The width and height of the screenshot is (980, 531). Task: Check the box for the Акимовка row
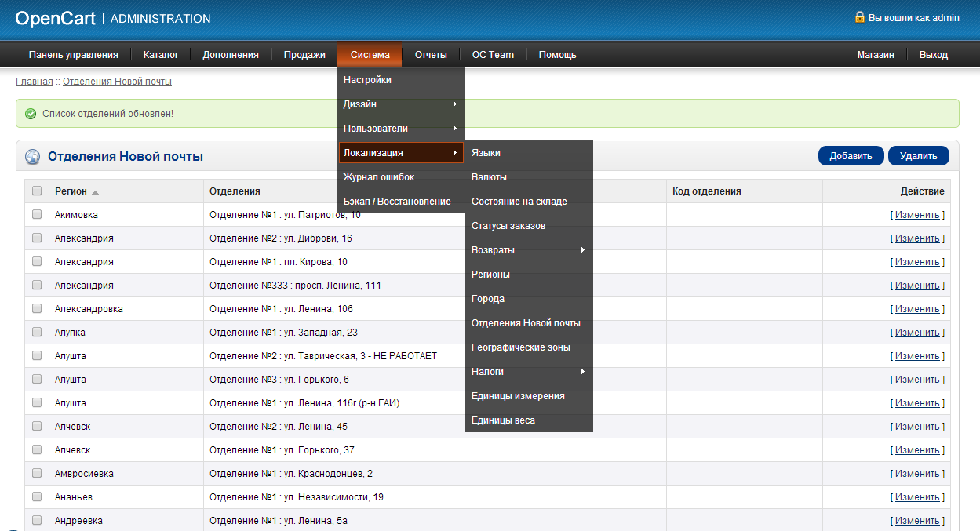pos(37,214)
